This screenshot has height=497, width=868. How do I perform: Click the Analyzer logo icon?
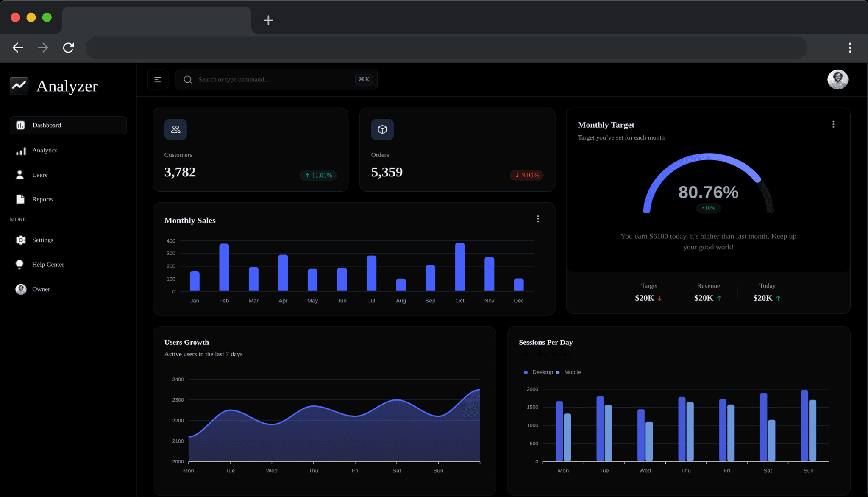(x=19, y=86)
